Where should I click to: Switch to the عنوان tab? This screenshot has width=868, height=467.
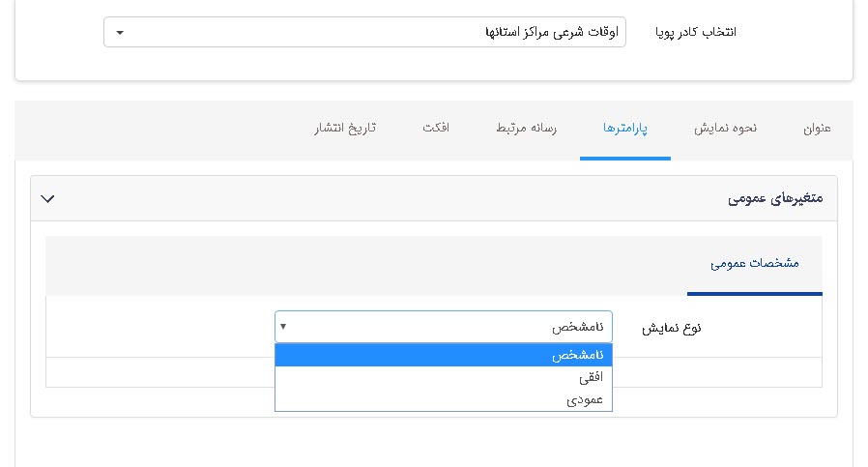pos(817,129)
